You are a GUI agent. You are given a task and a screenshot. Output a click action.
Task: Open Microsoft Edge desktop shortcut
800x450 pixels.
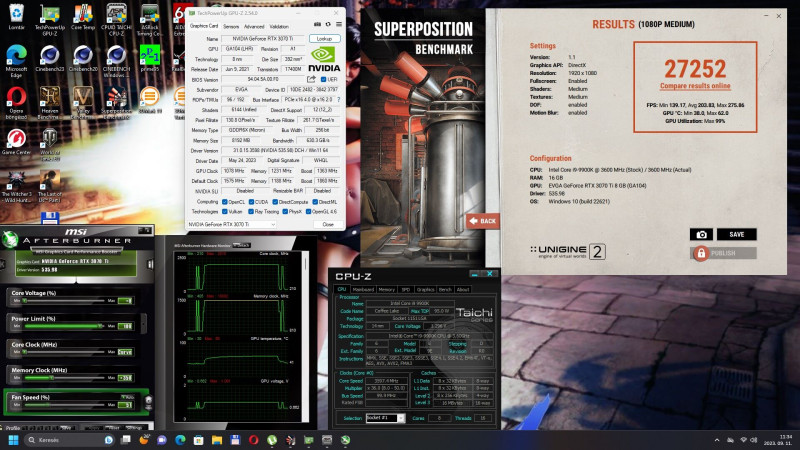[16, 61]
